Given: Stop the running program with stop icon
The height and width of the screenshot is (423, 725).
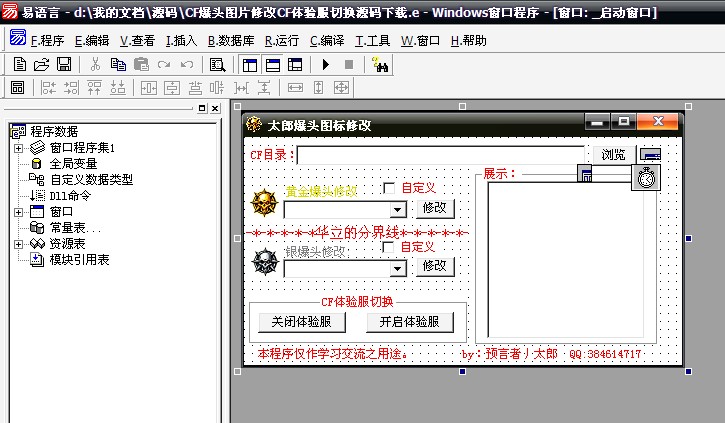Looking at the screenshot, I should tap(349, 65).
